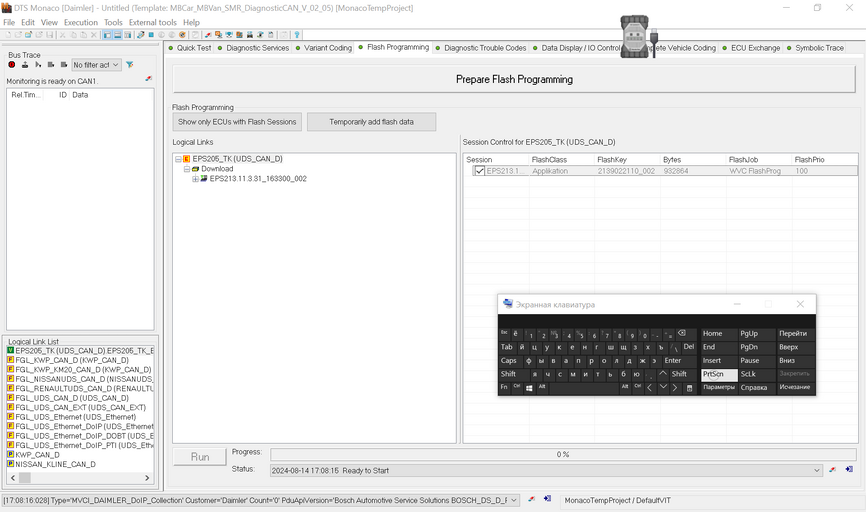This screenshot has width=866, height=512.
Task: Open the Tools menu
Action: pyautogui.click(x=113, y=23)
